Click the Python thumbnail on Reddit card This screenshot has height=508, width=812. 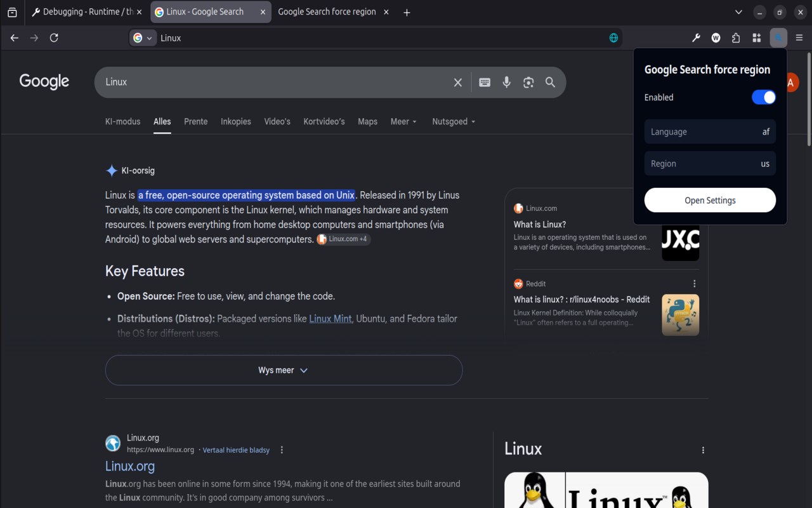[x=681, y=315]
